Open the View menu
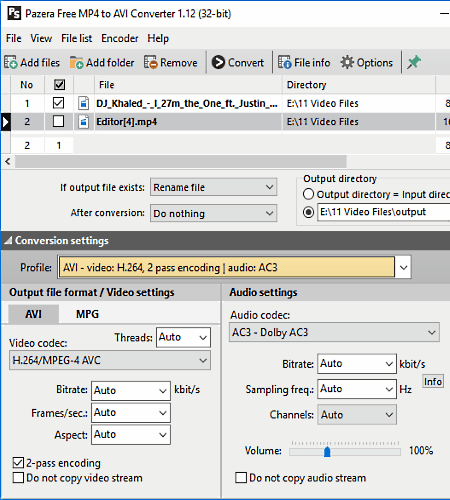 click(x=41, y=38)
